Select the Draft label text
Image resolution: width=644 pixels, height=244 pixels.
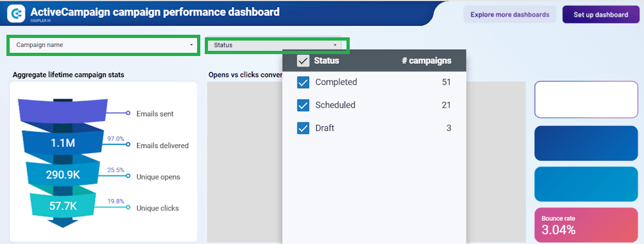coord(325,128)
